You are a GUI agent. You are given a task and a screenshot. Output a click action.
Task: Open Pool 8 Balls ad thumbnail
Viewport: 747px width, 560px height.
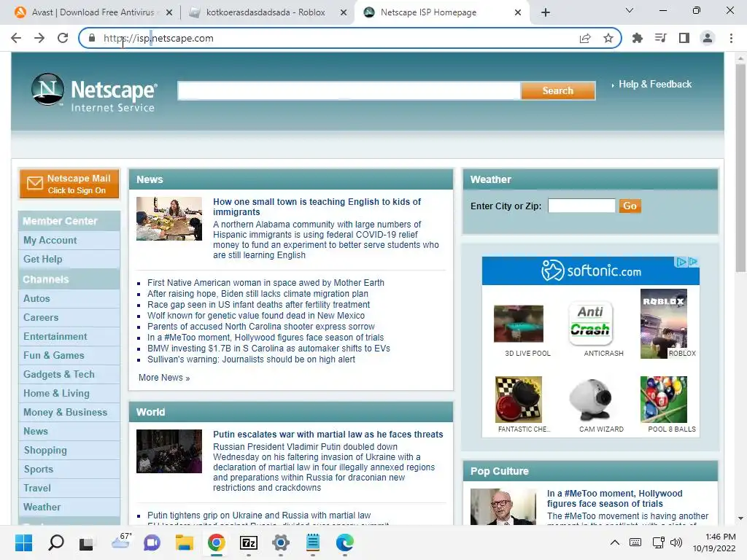pyautogui.click(x=664, y=400)
